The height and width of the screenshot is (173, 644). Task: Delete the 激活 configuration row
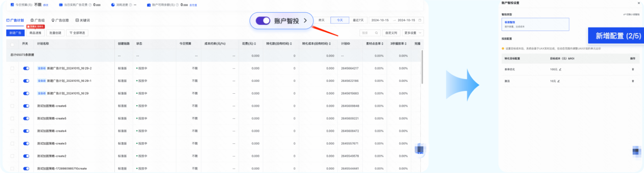pos(632,81)
